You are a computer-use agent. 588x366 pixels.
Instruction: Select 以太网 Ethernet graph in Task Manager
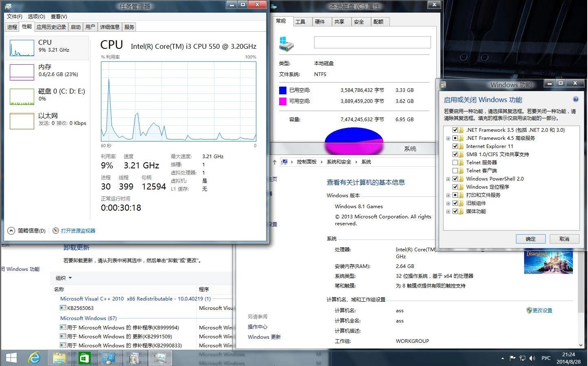22,121
